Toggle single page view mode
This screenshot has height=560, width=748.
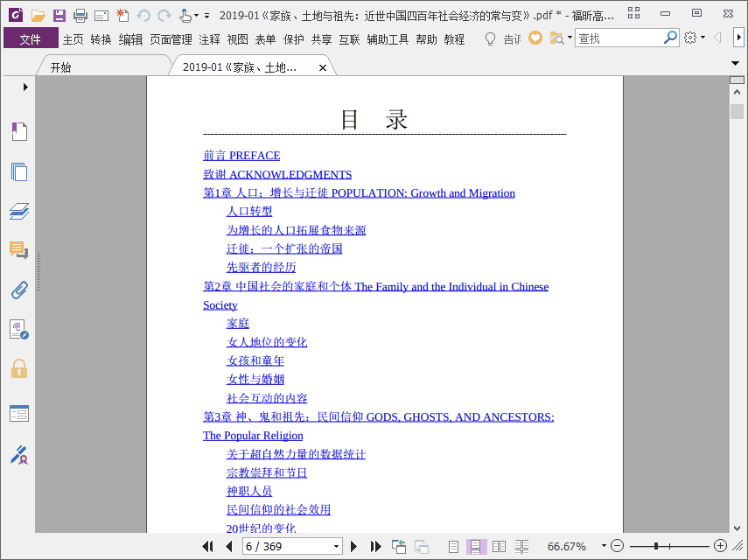pyautogui.click(x=453, y=546)
